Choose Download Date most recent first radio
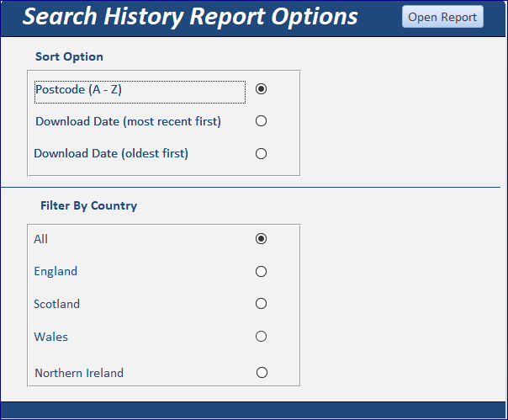This screenshot has width=508, height=420. (x=261, y=121)
